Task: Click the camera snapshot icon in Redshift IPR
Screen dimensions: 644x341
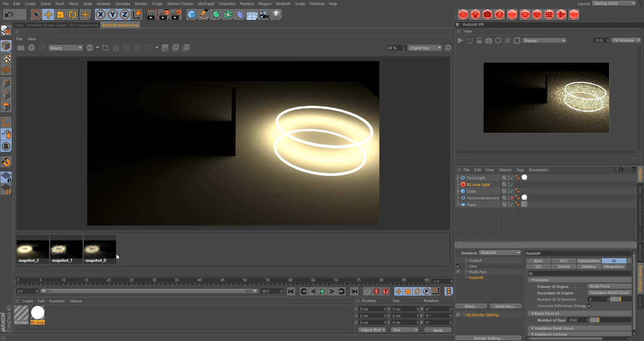Action: (x=489, y=41)
